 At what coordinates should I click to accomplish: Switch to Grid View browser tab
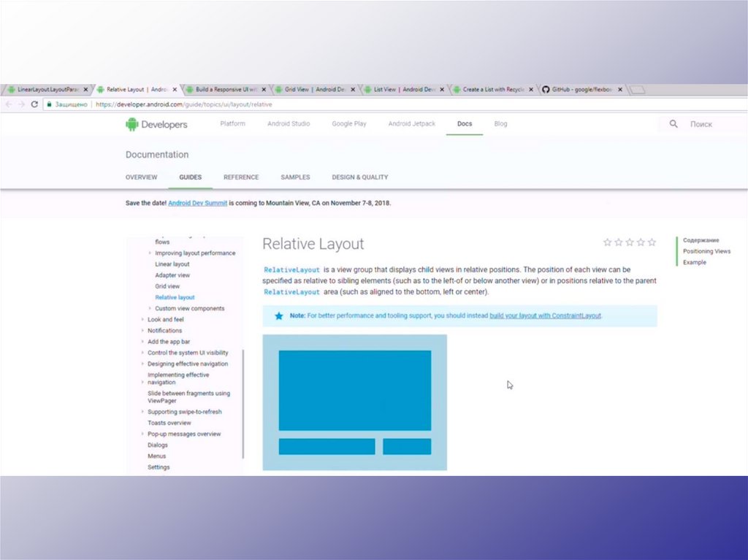tap(315, 89)
